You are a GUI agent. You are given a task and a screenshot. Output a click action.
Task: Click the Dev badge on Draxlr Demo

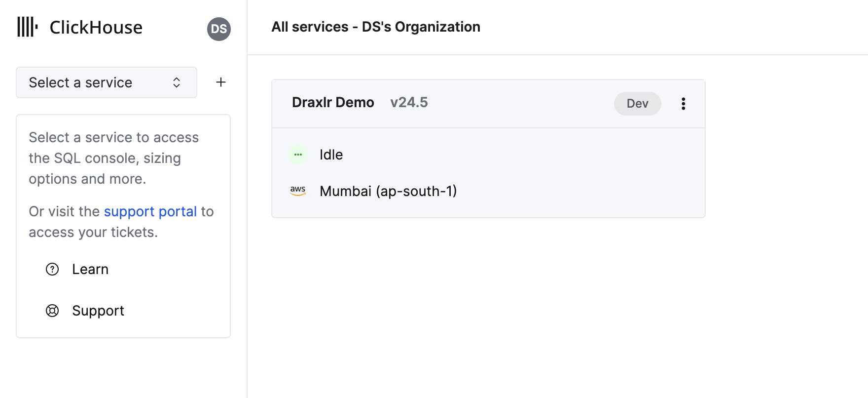[x=638, y=104]
